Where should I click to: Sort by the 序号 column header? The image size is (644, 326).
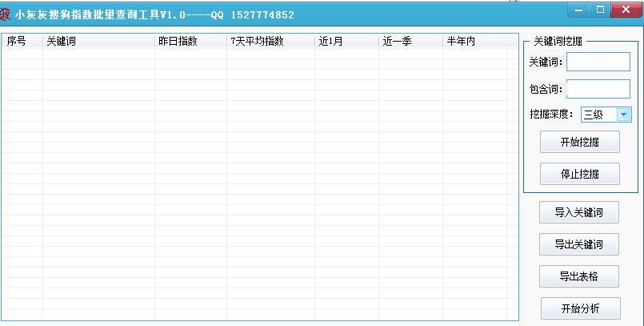point(22,41)
